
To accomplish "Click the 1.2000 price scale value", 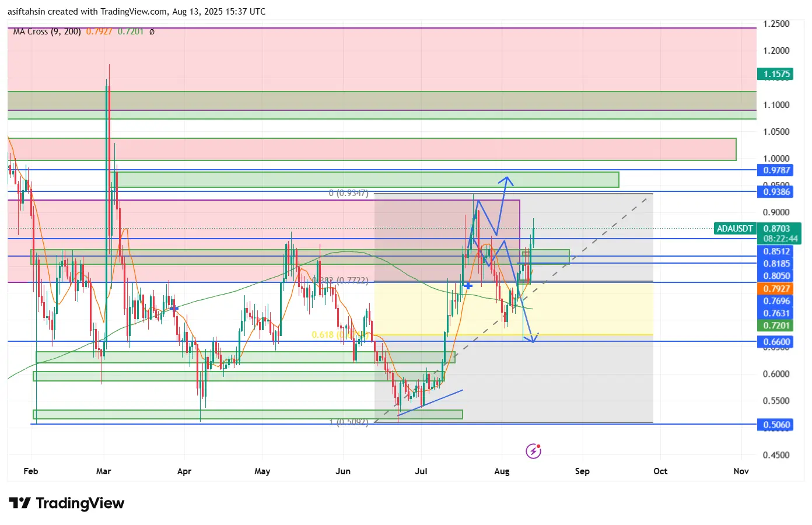I will 776,51.
